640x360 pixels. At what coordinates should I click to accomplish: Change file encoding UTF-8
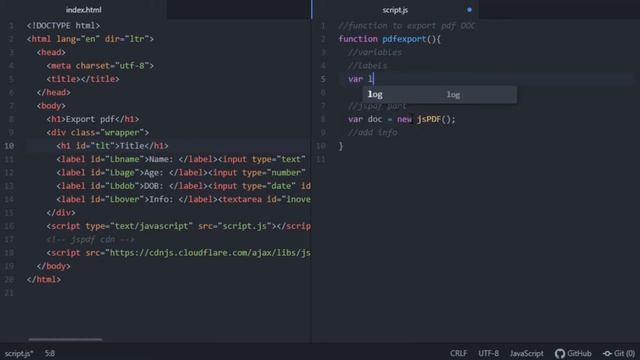coord(488,353)
